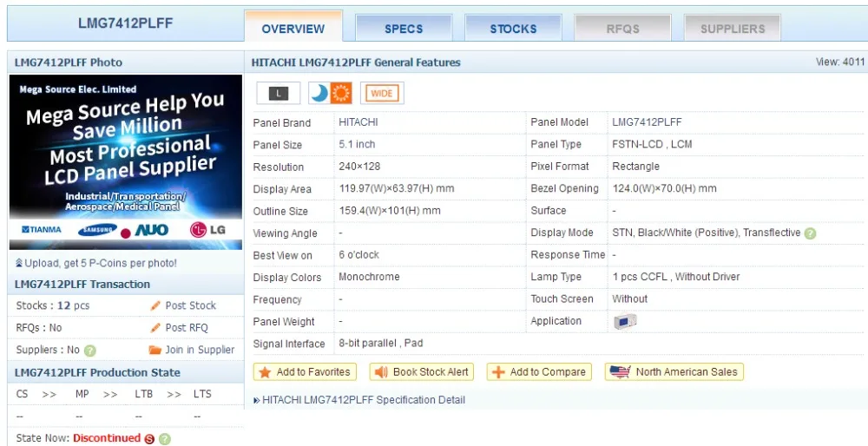Click Book Stock Alert button
The width and height of the screenshot is (868, 446).
(x=422, y=372)
